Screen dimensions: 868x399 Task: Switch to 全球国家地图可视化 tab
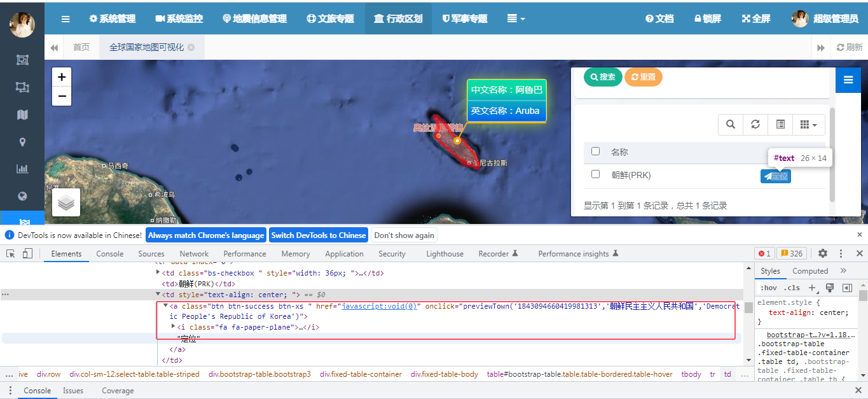tap(147, 47)
